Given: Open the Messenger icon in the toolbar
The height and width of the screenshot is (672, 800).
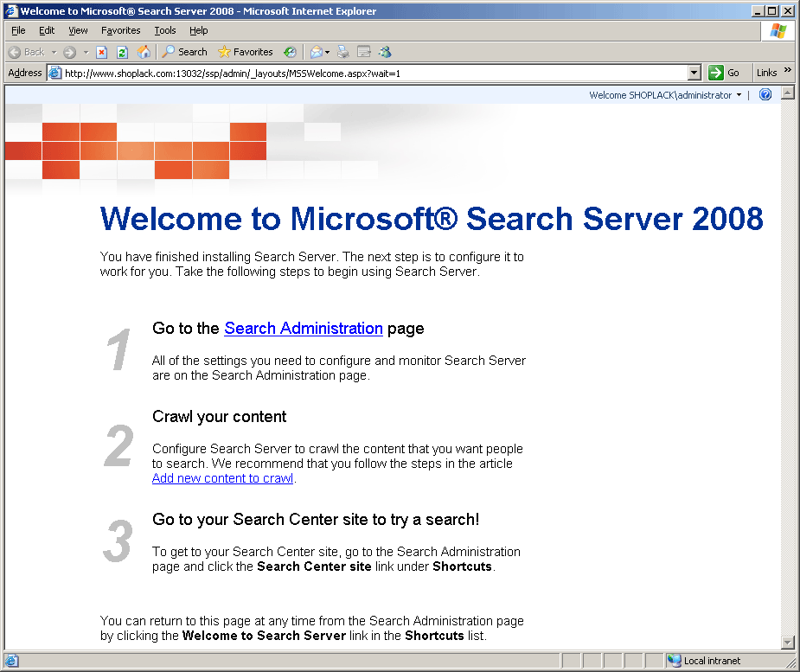Looking at the screenshot, I should point(385,52).
